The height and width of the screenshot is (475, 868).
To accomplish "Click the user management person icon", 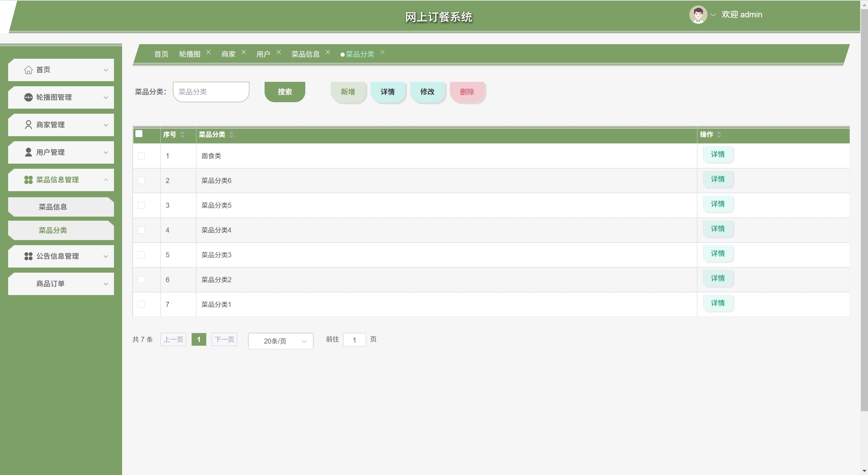I will pos(28,152).
